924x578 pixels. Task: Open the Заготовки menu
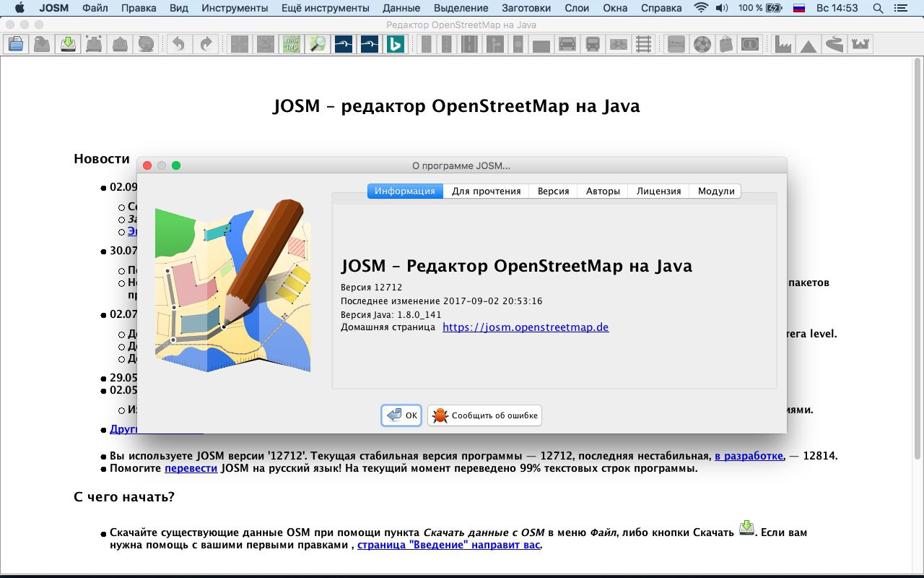[x=527, y=9]
